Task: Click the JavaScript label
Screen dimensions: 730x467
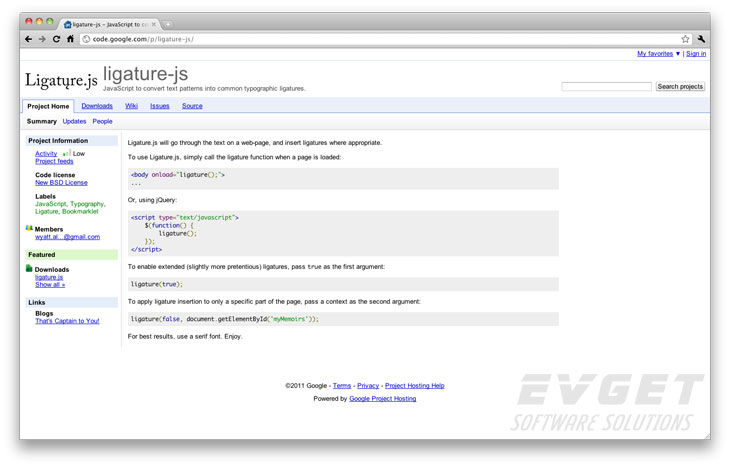Action: point(51,204)
